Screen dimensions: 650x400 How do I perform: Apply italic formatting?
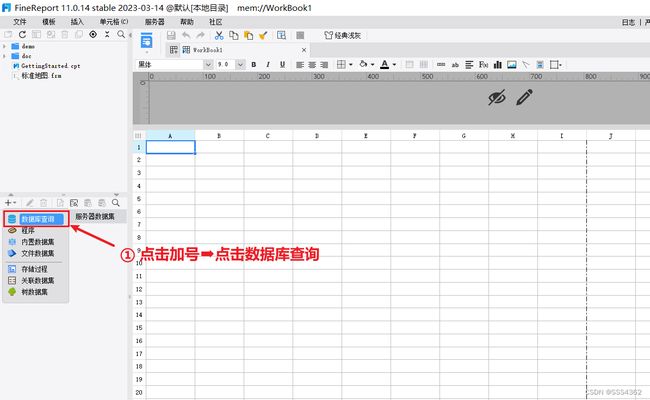[268, 65]
